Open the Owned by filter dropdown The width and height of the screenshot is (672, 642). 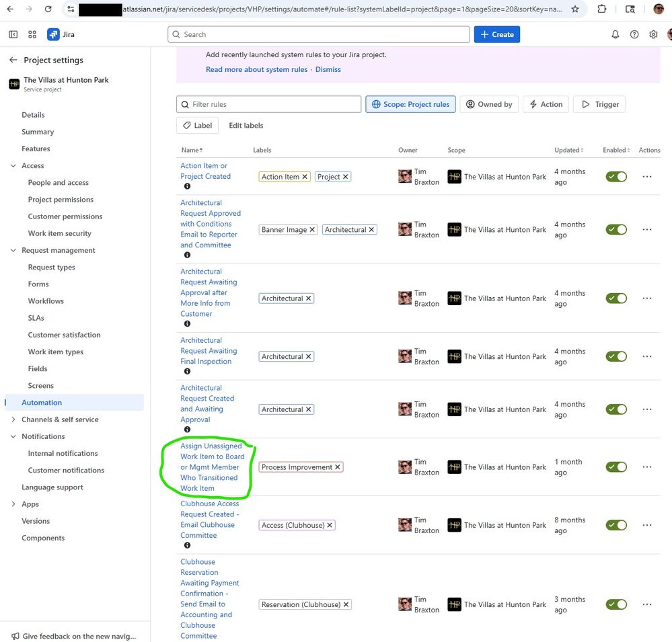point(489,104)
